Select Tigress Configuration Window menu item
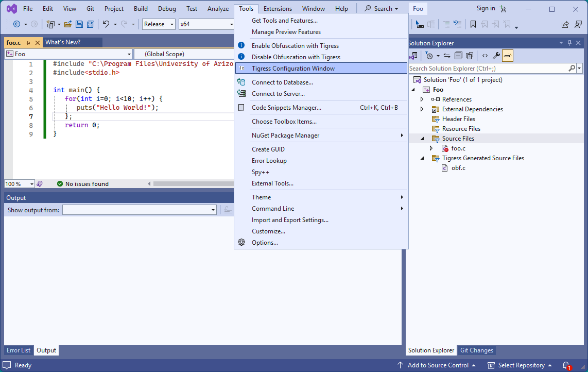The image size is (588, 372). click(x=293, y=69)
